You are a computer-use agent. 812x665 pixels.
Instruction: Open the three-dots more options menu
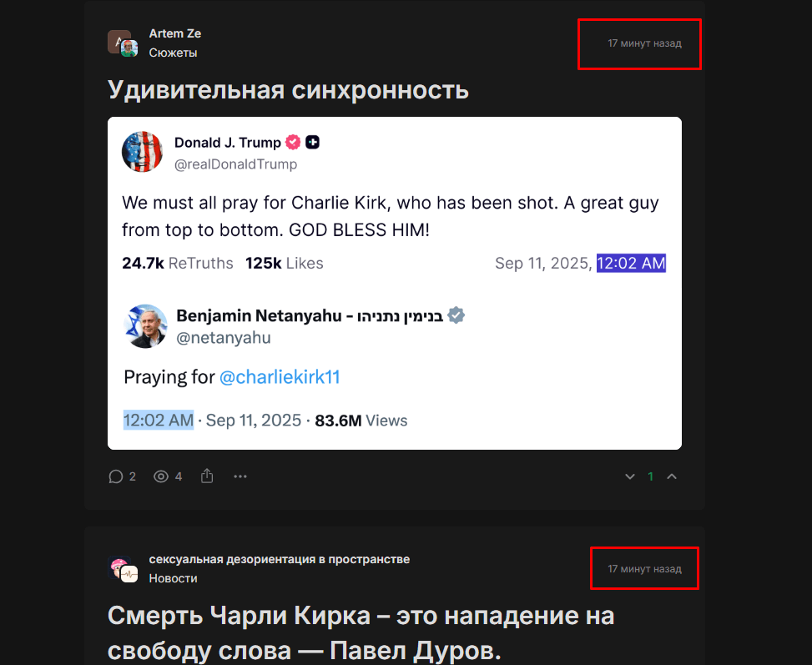click(x=240, y=476)
